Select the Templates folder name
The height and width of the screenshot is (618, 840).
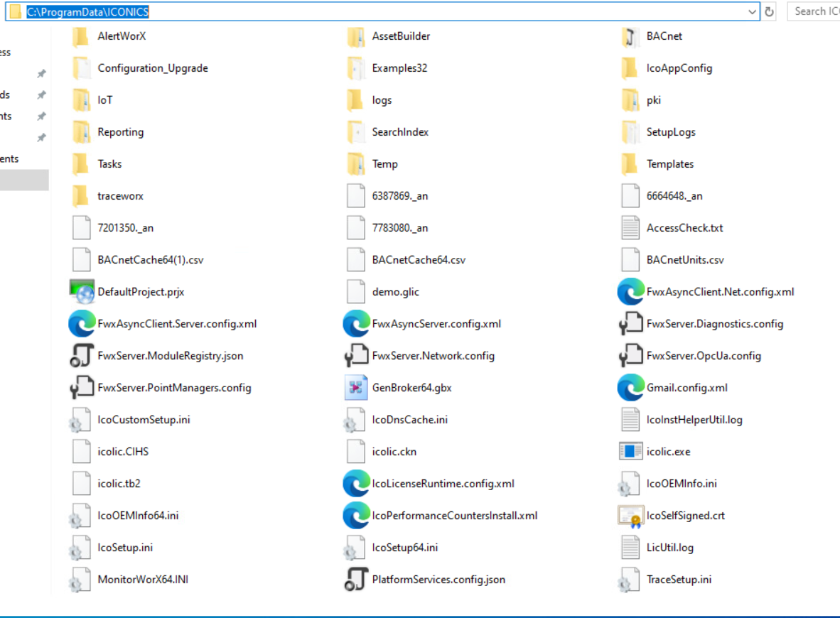point(669,164)
